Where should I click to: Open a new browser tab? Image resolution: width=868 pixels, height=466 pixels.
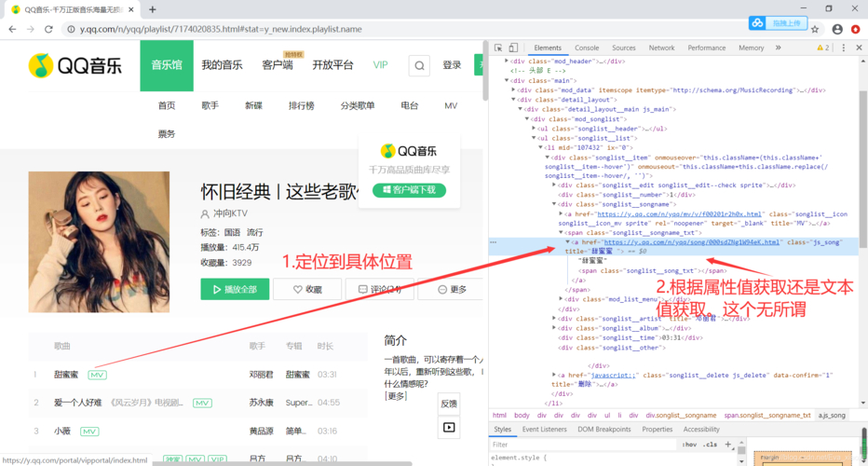pos(152,9)
